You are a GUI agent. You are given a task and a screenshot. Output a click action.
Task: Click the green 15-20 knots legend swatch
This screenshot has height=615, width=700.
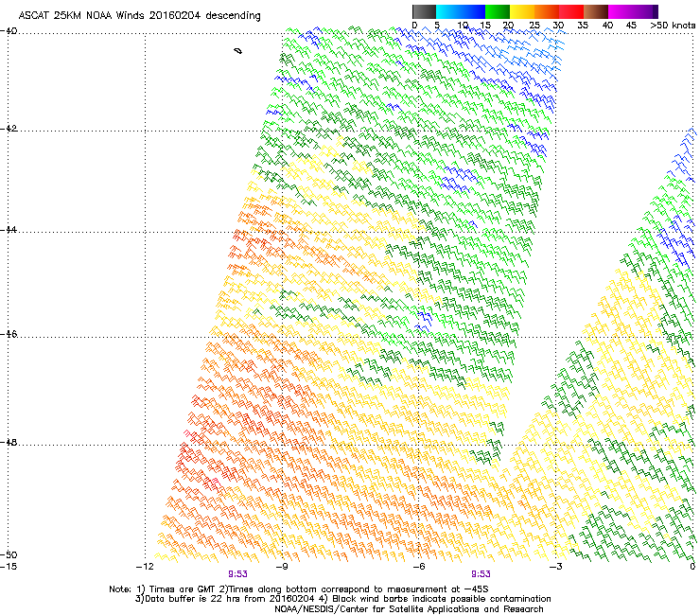click(x=498, y=11)
